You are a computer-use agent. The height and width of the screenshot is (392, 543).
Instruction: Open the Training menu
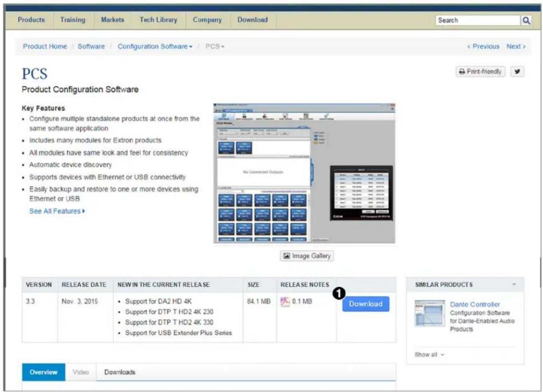(73, 20)
